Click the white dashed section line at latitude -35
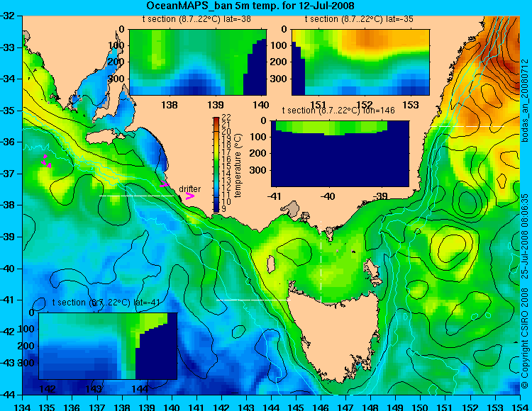The height and width of the screenshot is (411, 532). (467, 126)
